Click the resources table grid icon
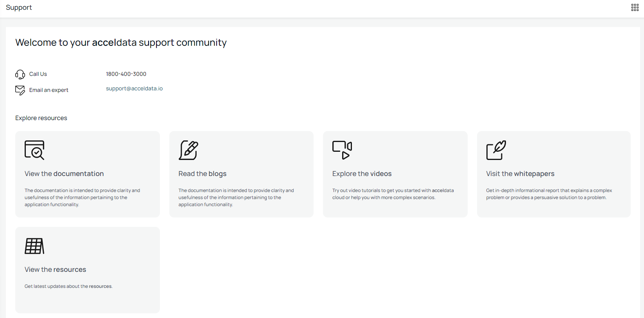Viewport: 644px width, 318px height. [x=34, y=246]
